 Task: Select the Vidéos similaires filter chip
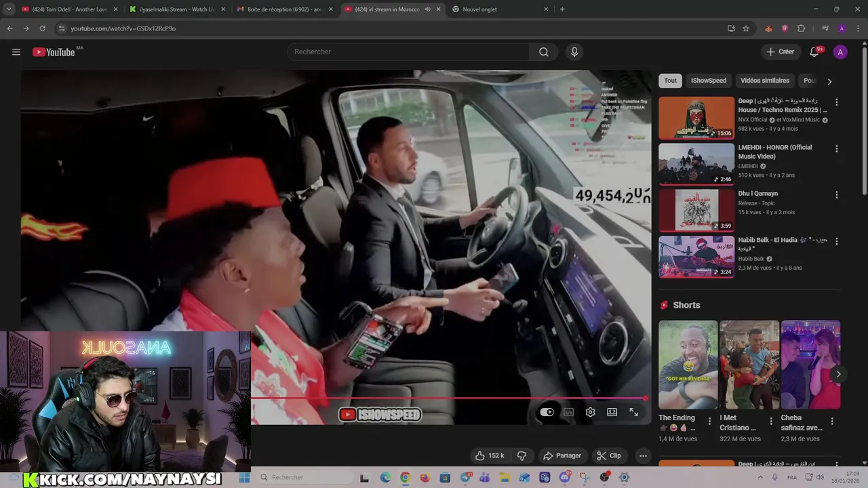765,81
